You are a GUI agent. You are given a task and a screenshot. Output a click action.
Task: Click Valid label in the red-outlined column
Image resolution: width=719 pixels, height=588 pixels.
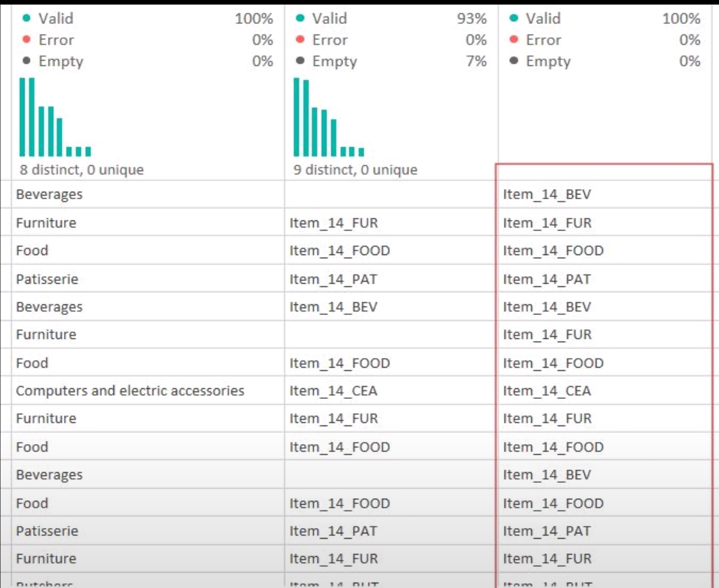click(543, 19)
